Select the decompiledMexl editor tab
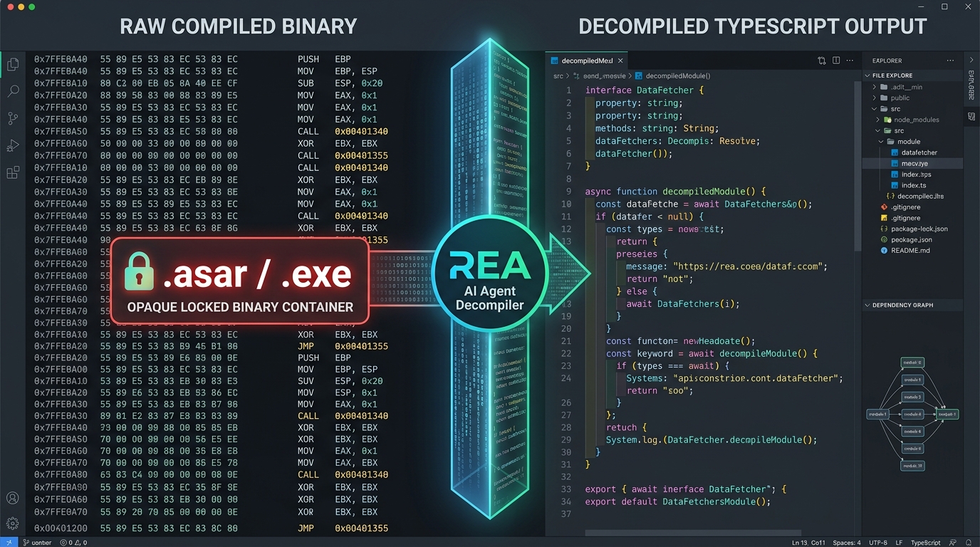980x547 pixels. click(x=586, y=61)
